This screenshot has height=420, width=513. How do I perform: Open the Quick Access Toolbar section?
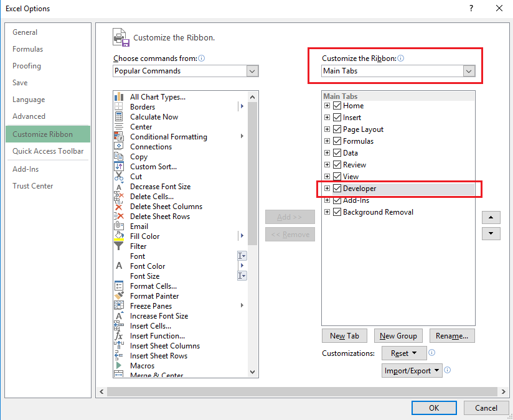48,151
